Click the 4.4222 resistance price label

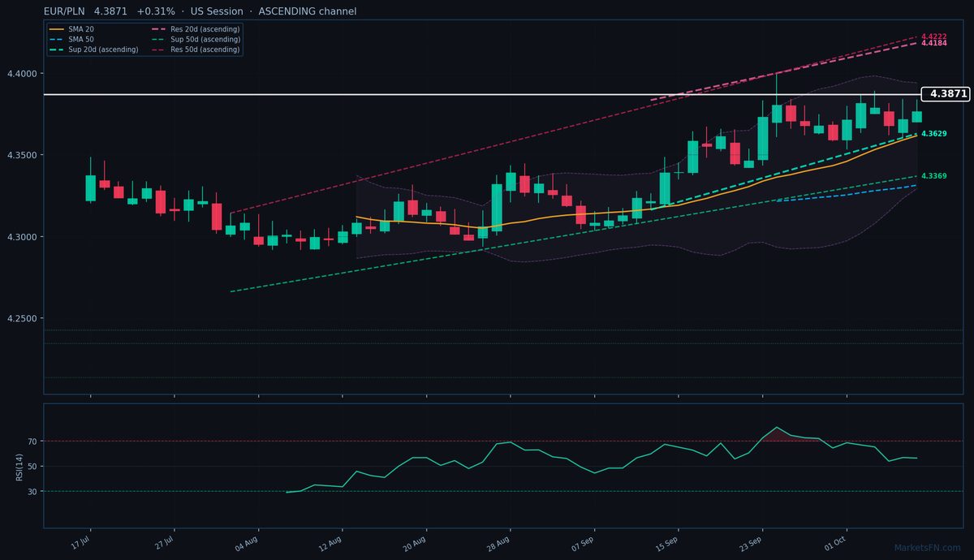(934, 37)
